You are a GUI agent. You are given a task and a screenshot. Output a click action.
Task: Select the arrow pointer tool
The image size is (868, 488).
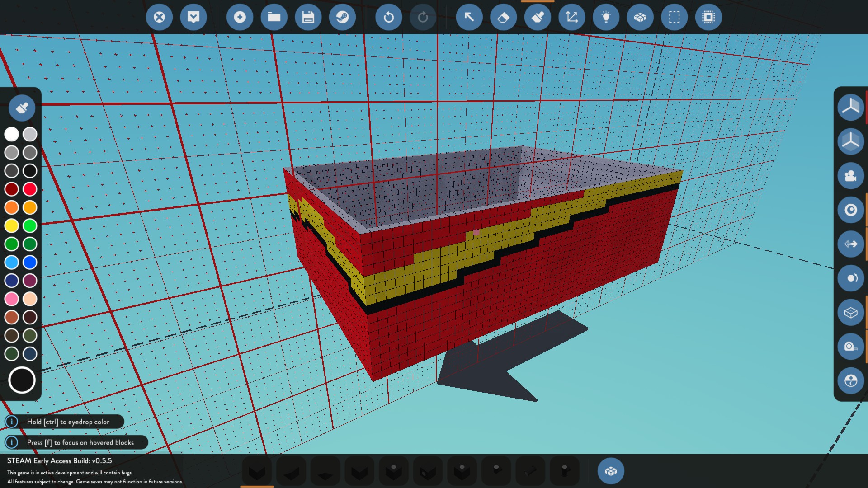(469, 18)
